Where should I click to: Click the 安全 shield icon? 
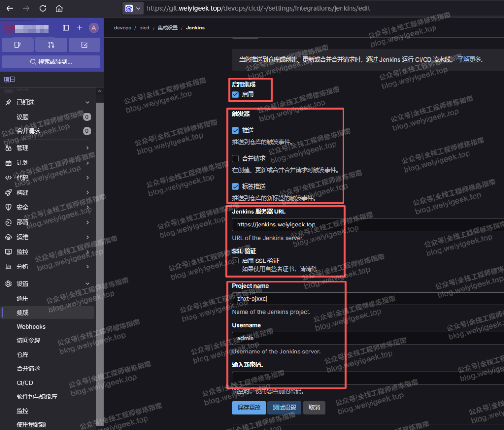point(8,207)
